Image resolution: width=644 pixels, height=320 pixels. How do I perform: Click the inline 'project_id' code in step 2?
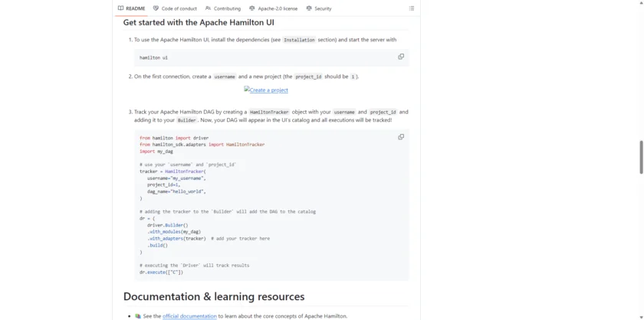tap(308, 77)
